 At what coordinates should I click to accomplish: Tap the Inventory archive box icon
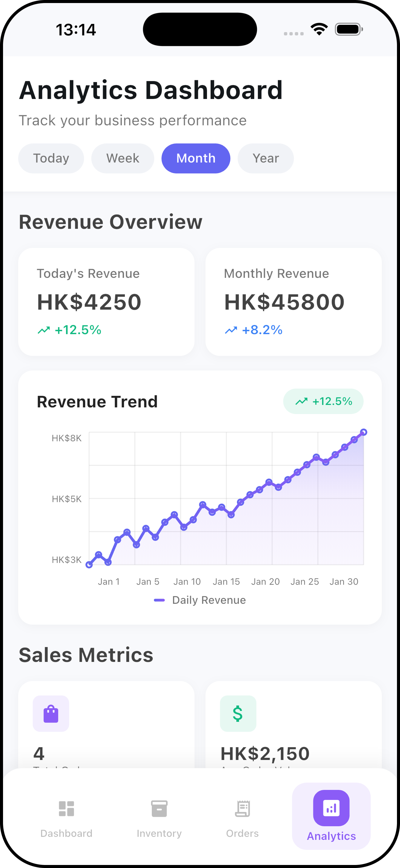click(x=159, y=809)
